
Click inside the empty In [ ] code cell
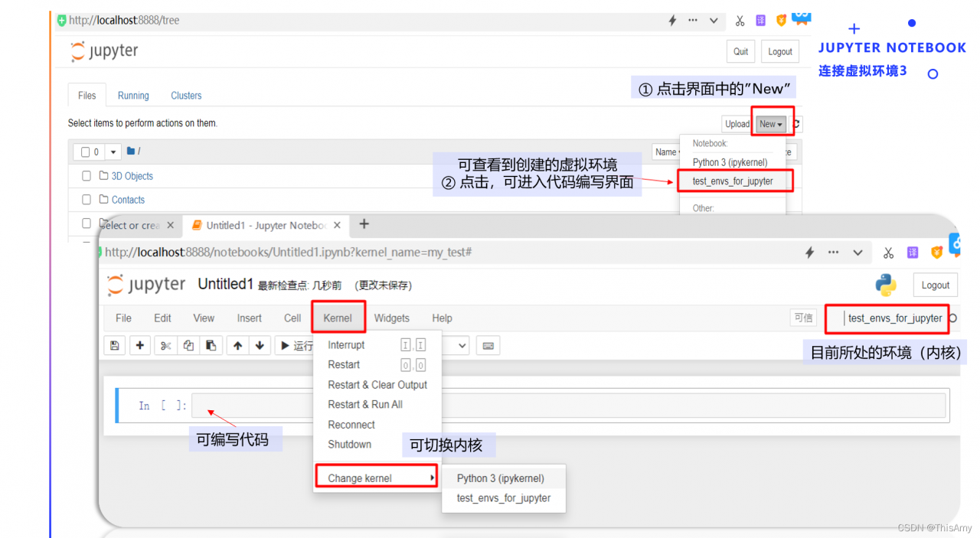pos(568,406)
